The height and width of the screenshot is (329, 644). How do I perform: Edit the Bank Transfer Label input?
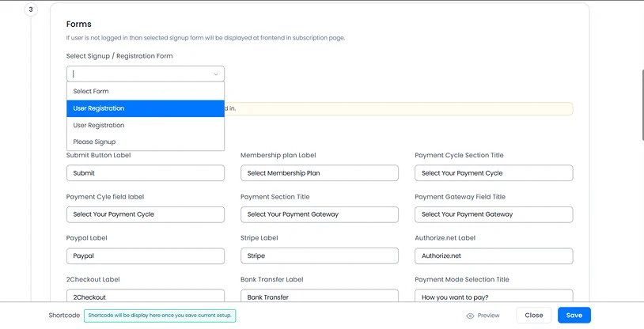[x=320, y=296]
